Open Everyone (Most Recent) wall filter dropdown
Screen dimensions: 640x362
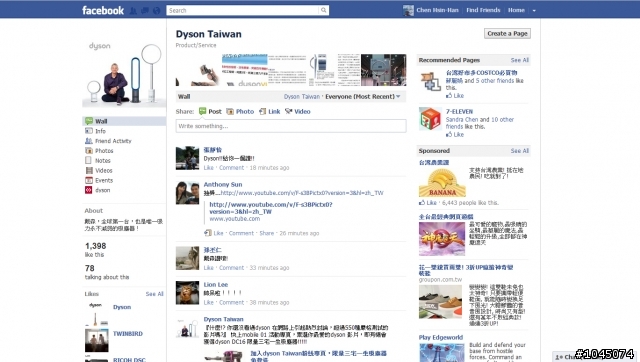pos(362,97)
